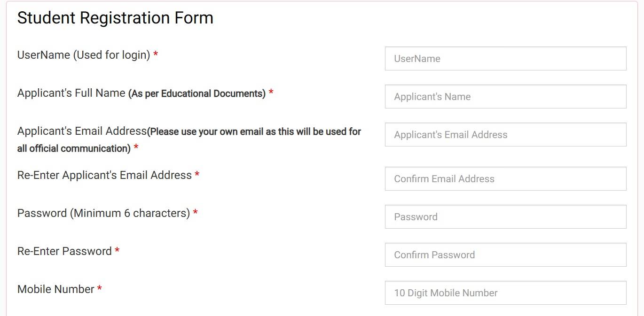Image resolution: width=644 pixels, height=316 pixels.
Task: Click the Applicant's Full Name label
Action: (71, 93)
